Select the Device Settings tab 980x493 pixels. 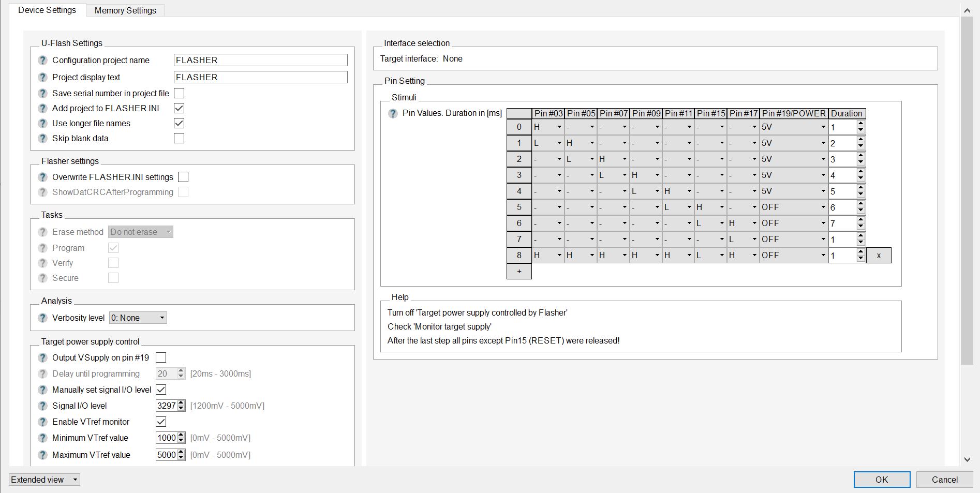pos(47,10)
